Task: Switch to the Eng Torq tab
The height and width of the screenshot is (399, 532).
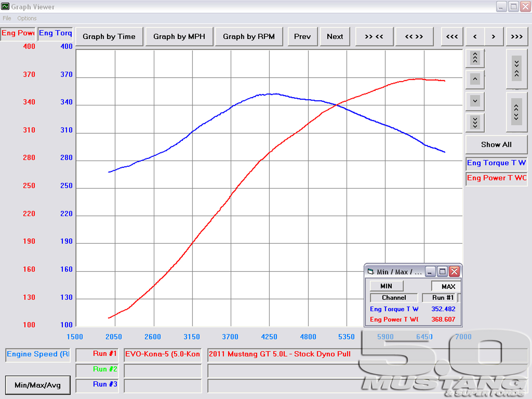Action: [55, 33]
